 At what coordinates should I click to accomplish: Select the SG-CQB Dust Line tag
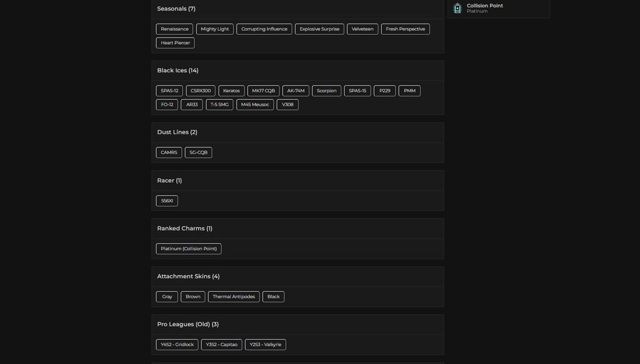(x=199, y=152)
